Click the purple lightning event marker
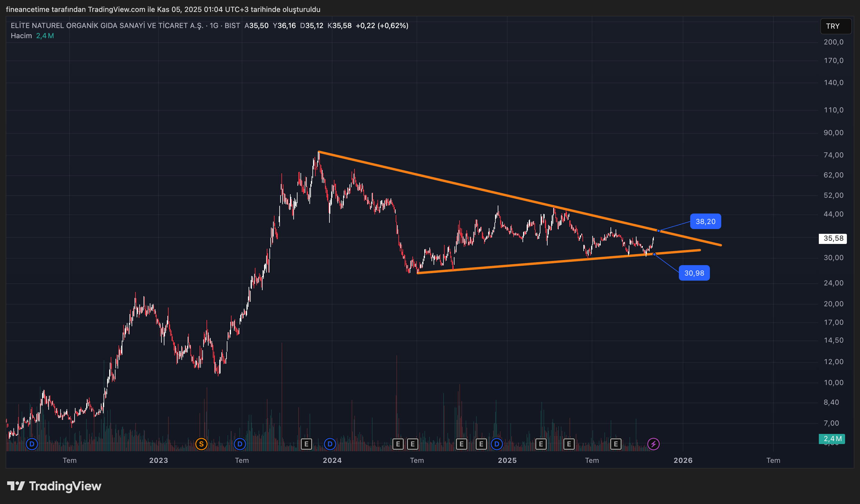Image resolution: width=860 pixels, height=504 pixels. click(x=653, y=444)
